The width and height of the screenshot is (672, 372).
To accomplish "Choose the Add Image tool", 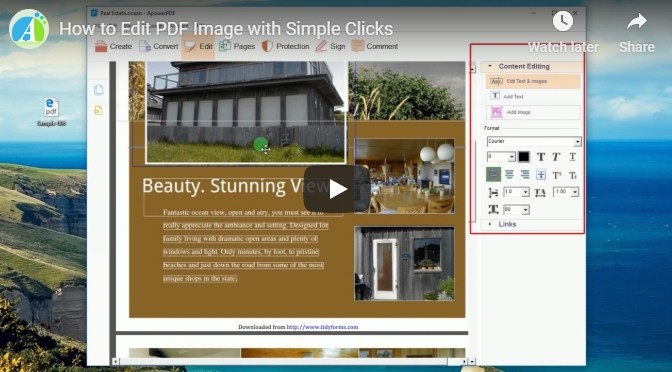I will tap(533, 112).
